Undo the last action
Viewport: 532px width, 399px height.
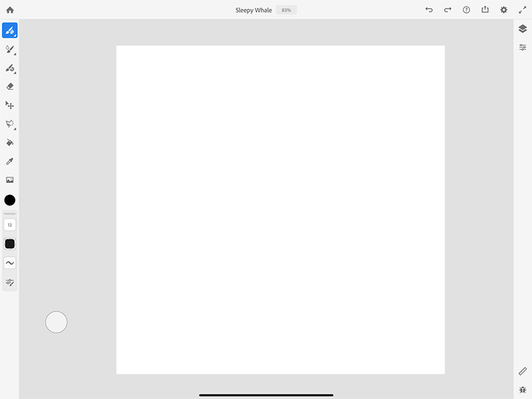click(x=429, y=10)
